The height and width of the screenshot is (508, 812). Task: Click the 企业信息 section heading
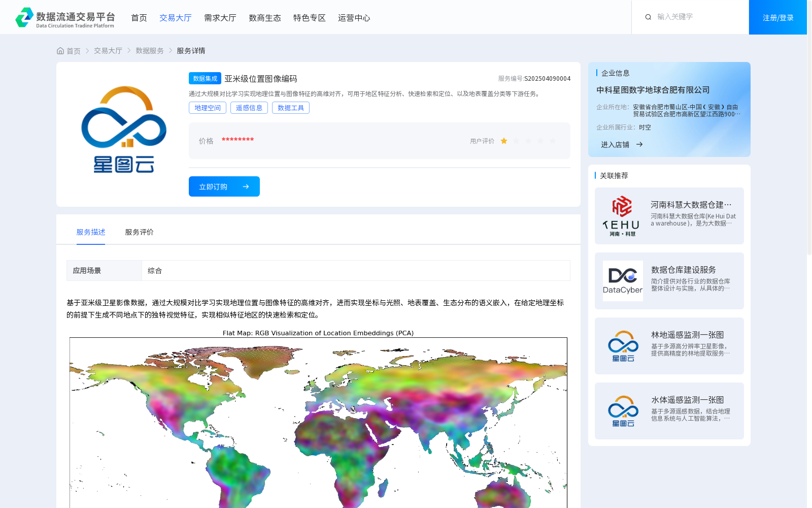(x=616, y=73)
